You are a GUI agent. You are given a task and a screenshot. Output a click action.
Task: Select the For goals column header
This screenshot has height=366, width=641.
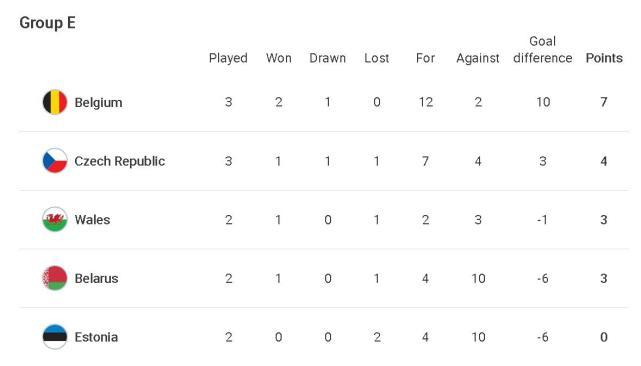click(425, 58)
